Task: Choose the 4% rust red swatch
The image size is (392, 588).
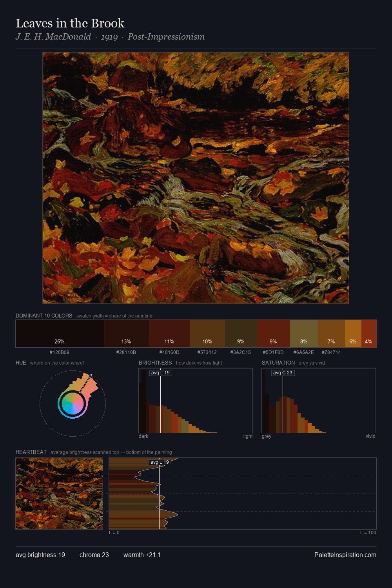Action: pyautogui.click(x=369, y=334)
